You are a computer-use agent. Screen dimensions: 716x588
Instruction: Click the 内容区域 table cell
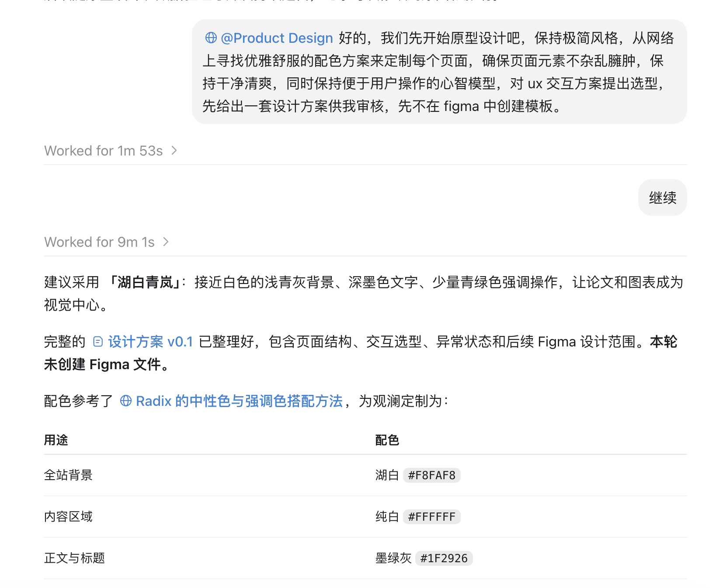pyautogui.click(x=69, y=517)
